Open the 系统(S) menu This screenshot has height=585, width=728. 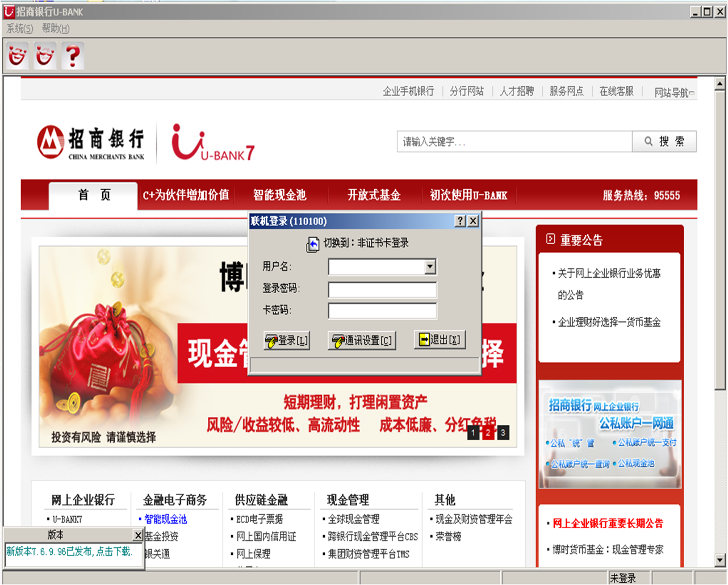tap(20, 28)
